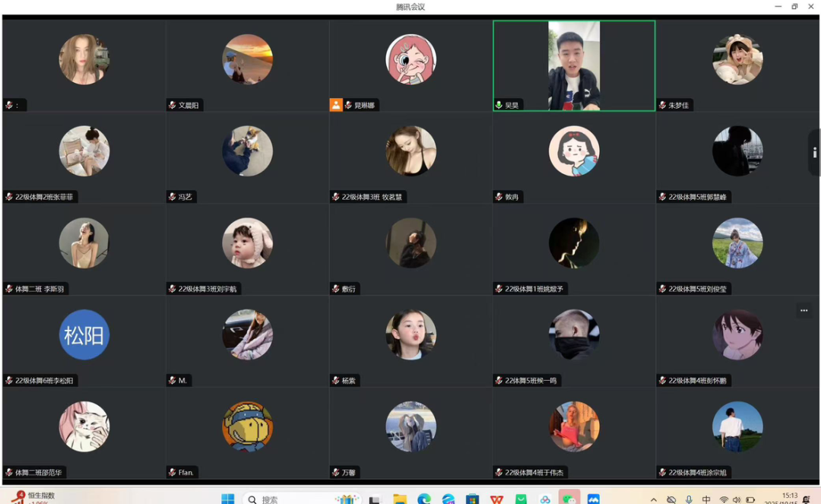The width and height of the screenshot is (821, 504).
Task: Click muted mic icon beside 朱梦佳
Action: [663, 105]
